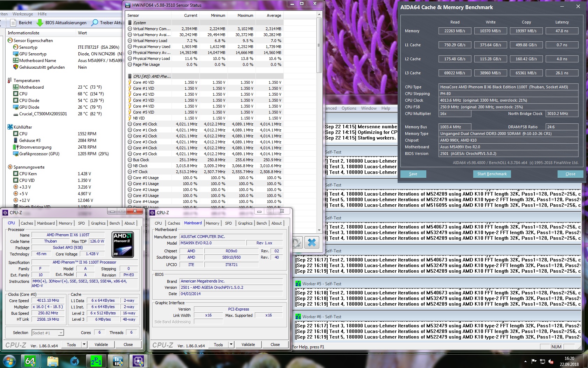
Task: Open Windows Explorer from the taskbar
Action: point(53,361)
